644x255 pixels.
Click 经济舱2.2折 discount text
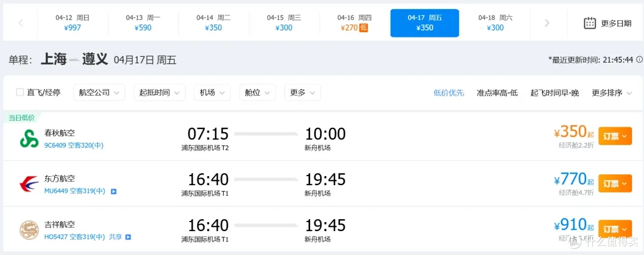tap(576, 145)
